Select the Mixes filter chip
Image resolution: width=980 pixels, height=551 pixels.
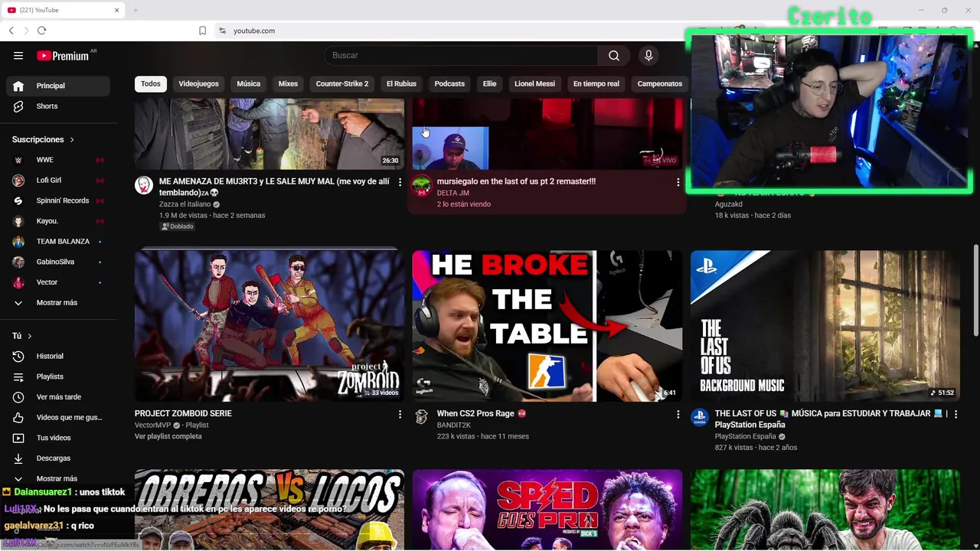288,83
